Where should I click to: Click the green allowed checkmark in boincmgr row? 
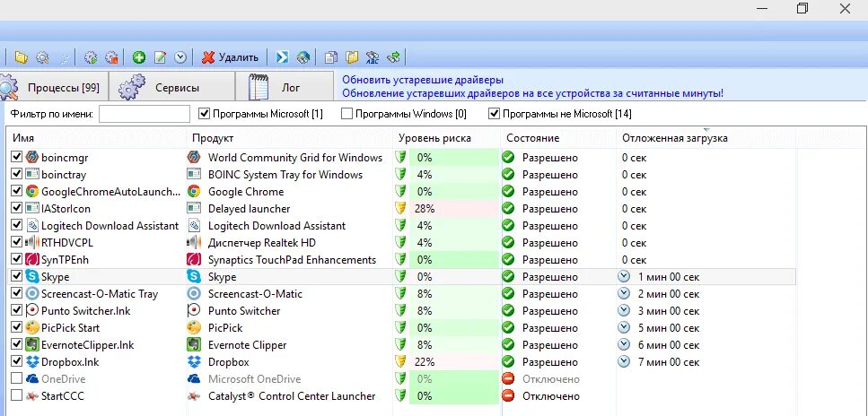(508, 158)
